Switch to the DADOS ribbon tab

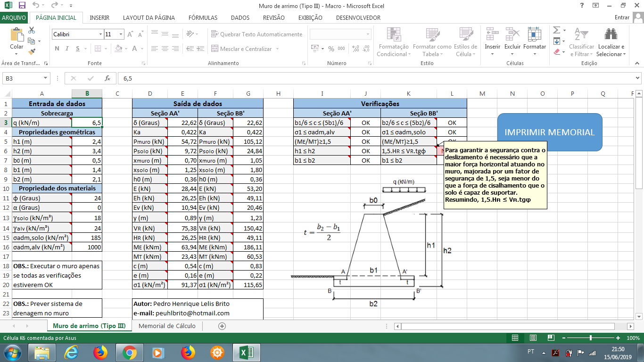point(240,18)
